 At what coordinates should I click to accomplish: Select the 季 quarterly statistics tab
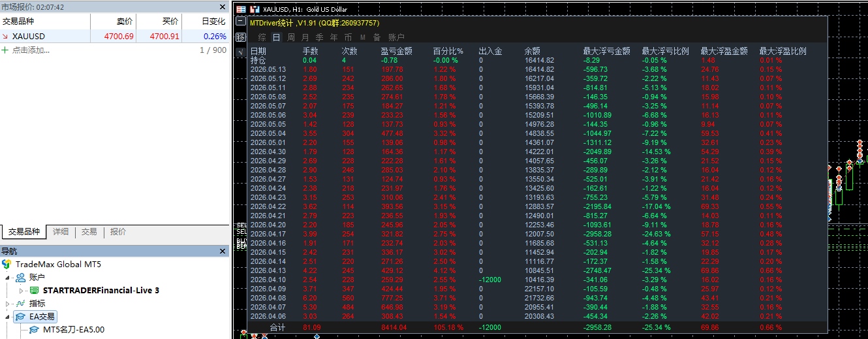click(x=319, y=37)
